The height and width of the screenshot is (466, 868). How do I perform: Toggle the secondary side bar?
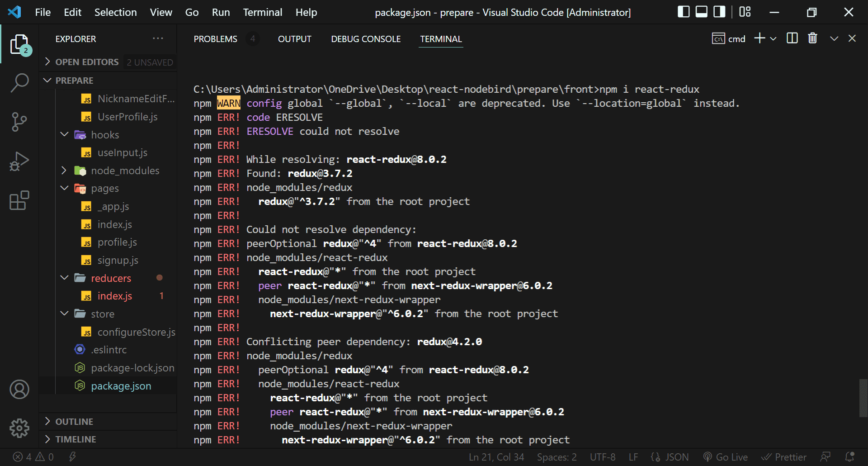[719, 12]
